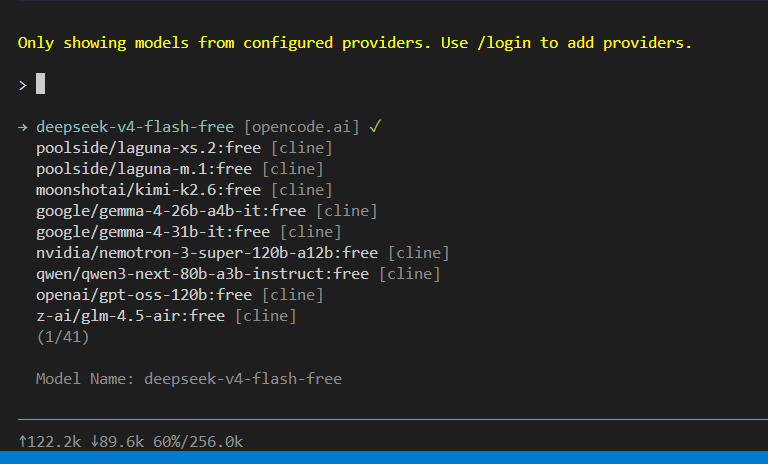This screenshot has width=768, height=464.
Task: Select nvidia/nemotron-3-super-120b-a12b:free
Action: click(x=242, y=253)
